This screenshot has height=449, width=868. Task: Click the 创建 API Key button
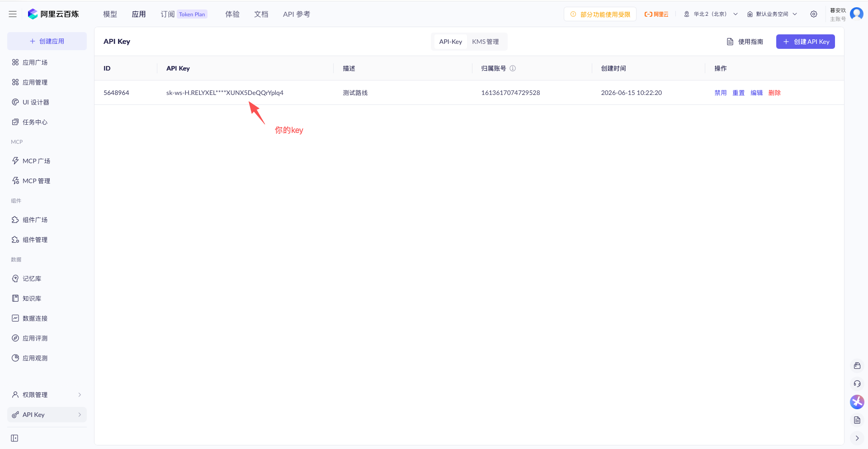point(806,42)
